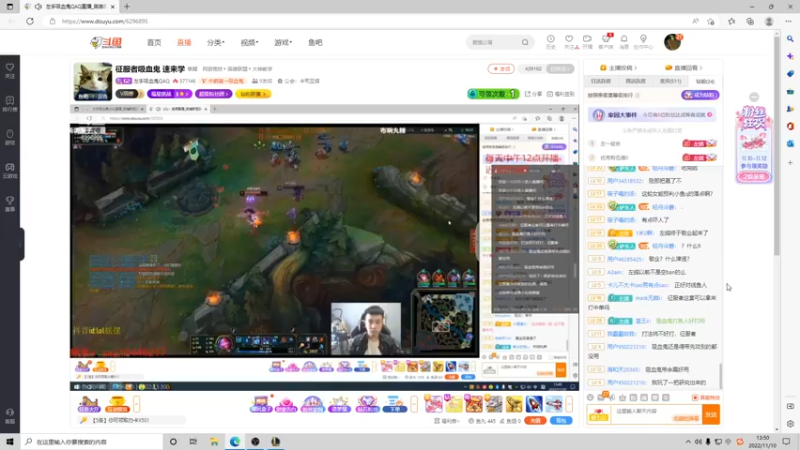
Task: Open the user avatar profile menu
Action: pos(672,42)
